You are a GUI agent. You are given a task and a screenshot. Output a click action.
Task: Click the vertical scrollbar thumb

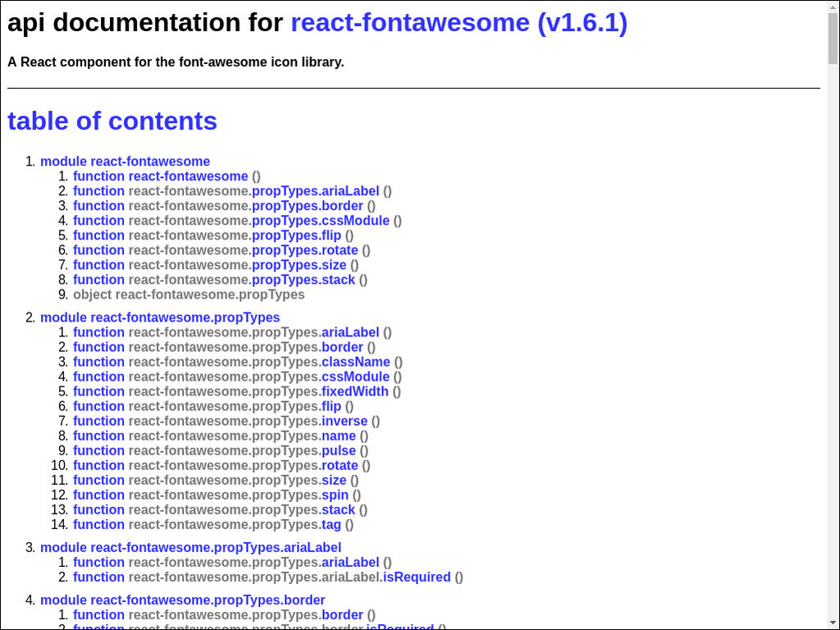point(833,41)
